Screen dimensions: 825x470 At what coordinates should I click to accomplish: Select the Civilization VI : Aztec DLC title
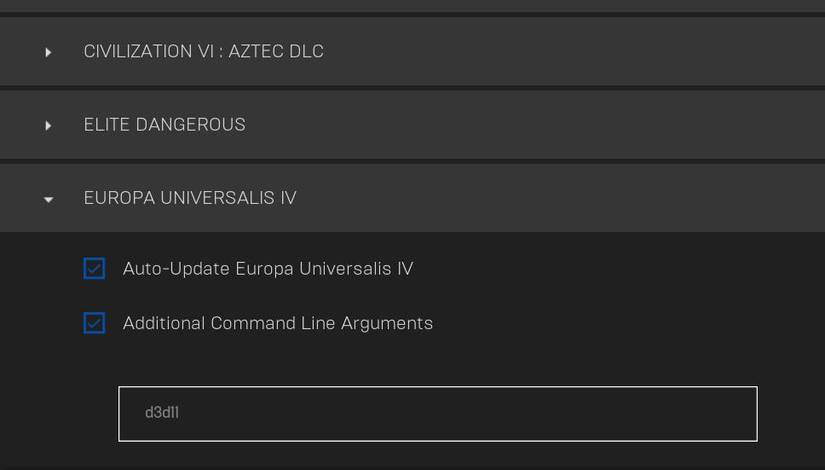tap(203, 51)
